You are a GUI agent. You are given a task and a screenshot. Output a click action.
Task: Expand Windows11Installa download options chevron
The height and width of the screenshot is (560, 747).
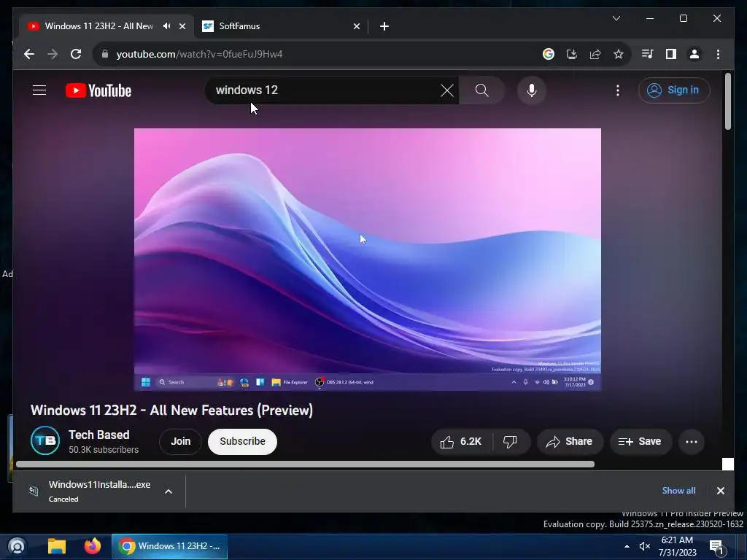[169, 491]
